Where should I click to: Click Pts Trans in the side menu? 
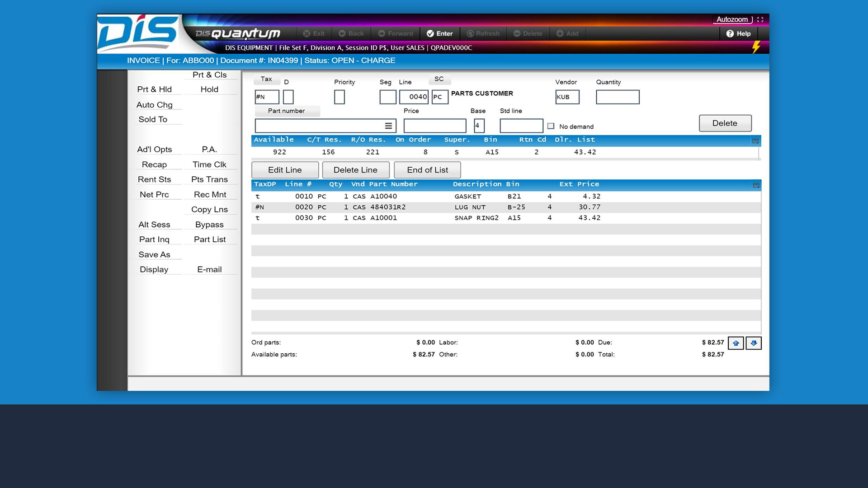click(x=210, y=179)
